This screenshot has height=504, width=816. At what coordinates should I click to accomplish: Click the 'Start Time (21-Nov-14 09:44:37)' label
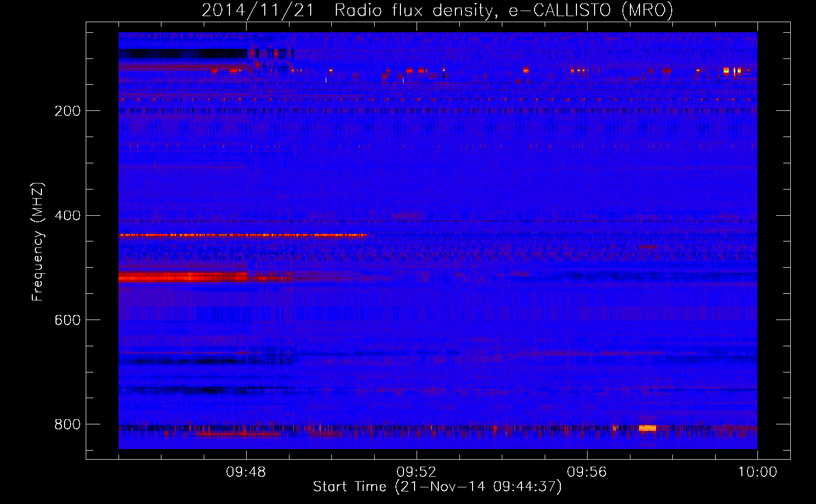437,487
